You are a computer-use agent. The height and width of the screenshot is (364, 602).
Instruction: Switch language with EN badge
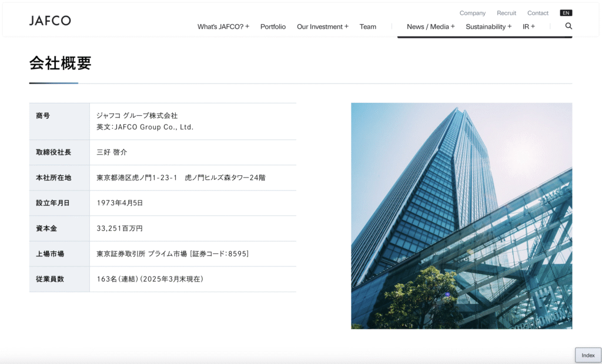(566, 13)
